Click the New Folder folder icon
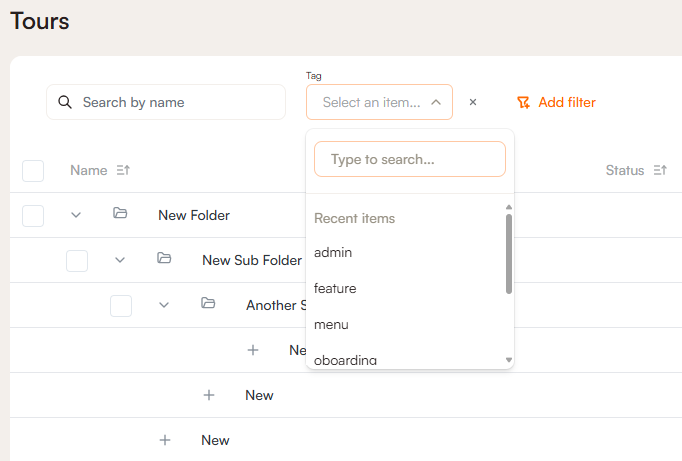Viewport: 682px width, 461px height. click(x=120, y=214)
